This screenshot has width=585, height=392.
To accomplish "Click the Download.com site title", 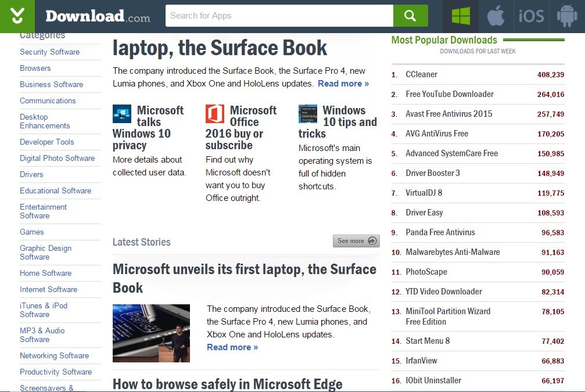I will click(98, 16).
